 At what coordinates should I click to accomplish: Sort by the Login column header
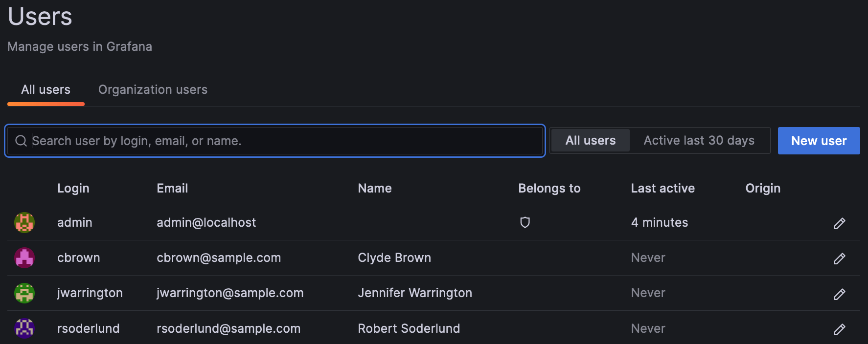pos(73,189)
